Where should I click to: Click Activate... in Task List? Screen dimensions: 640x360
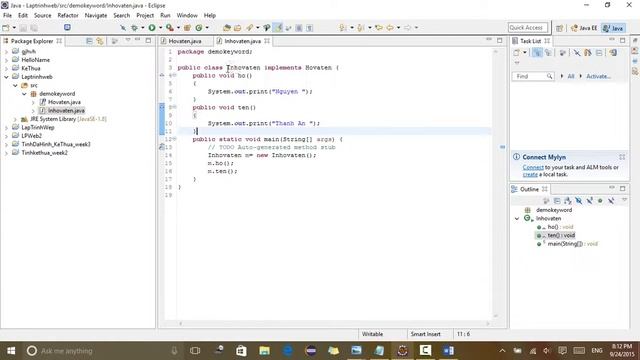(598, 76)
